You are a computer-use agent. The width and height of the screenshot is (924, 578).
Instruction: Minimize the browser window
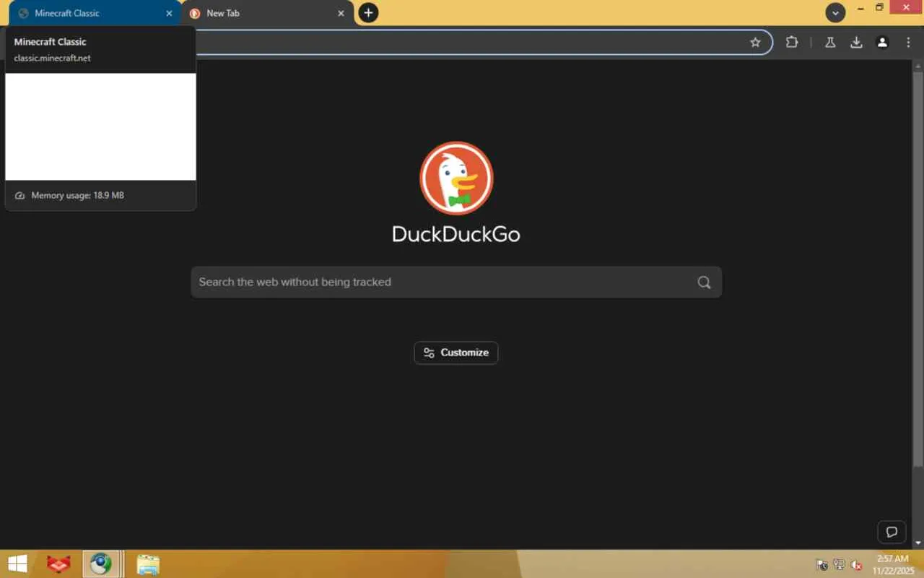(x=860, y=8)
